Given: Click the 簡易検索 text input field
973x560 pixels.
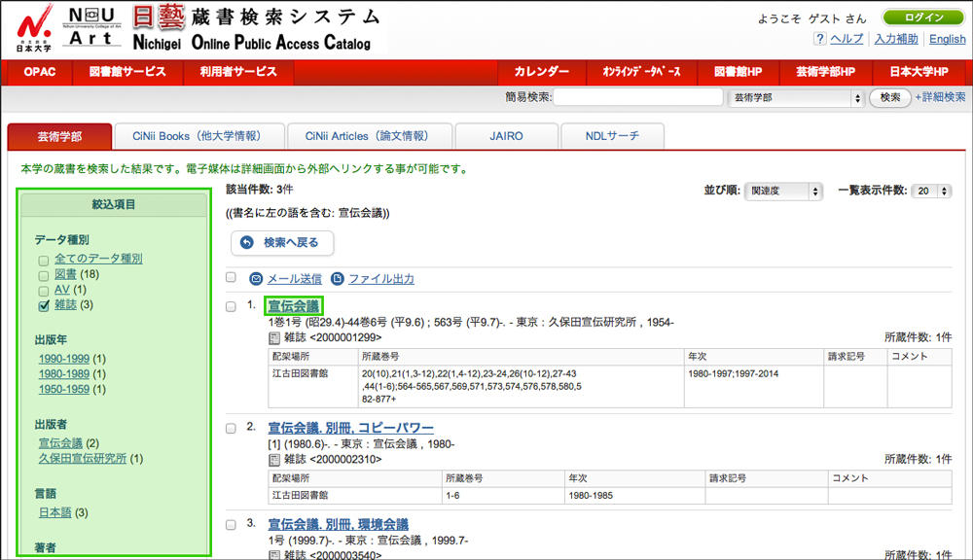Looking at the screenshot, I should 637,97.
